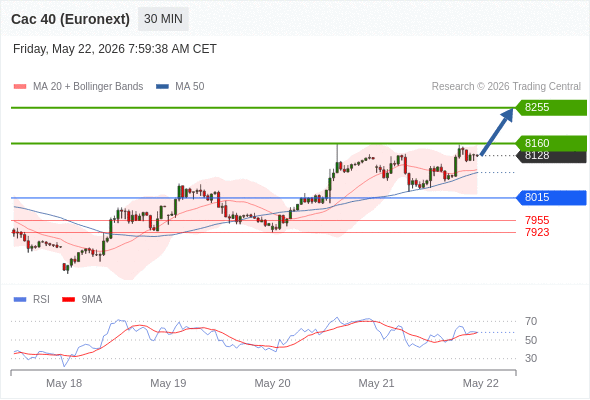590x400 pixels.
Task: Click the blue MA 50 legend swatch
Action: click(162, 87)
